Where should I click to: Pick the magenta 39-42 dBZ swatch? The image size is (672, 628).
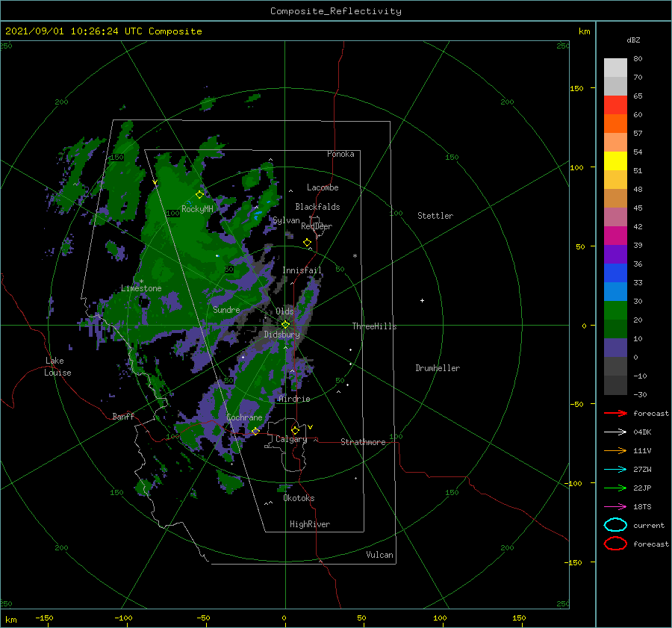tap(615, 236)
